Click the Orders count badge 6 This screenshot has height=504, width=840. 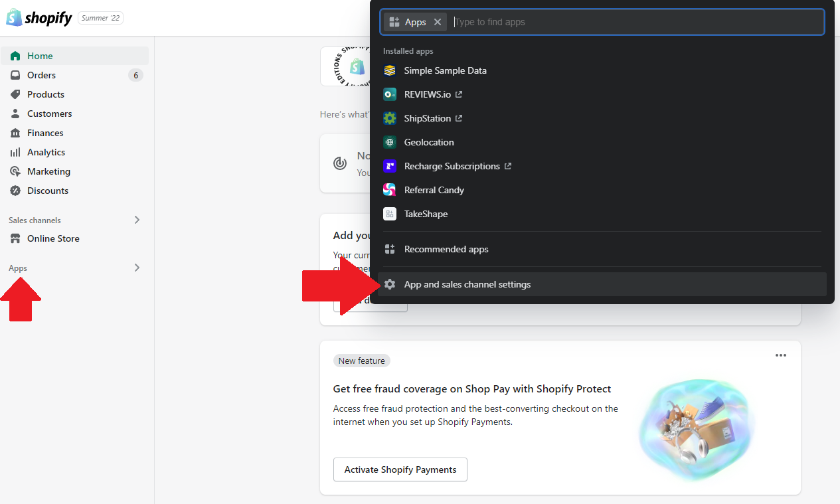pos(135,75)
